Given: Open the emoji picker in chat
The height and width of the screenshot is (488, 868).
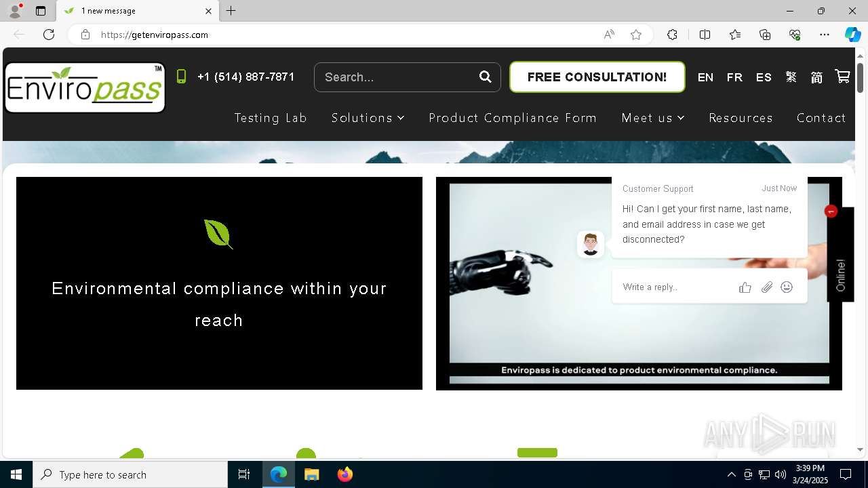Looking at the screenshot, I should click(x=787, y=287).
